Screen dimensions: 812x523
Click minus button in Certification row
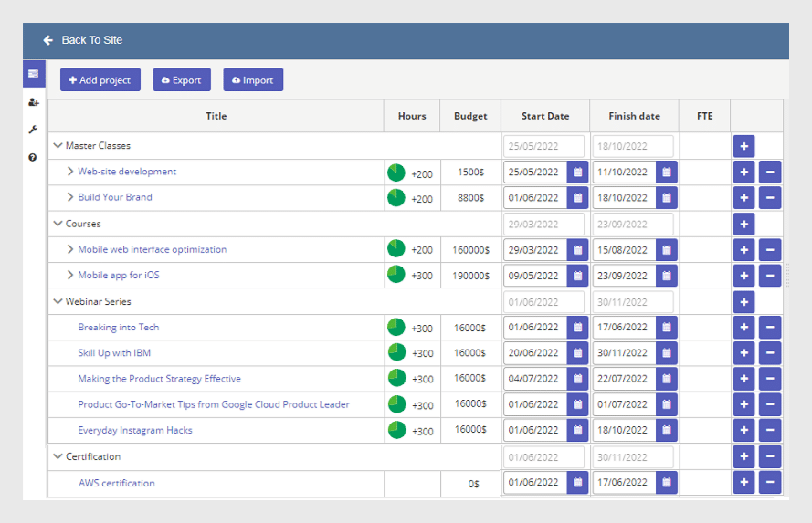point(770,456)
